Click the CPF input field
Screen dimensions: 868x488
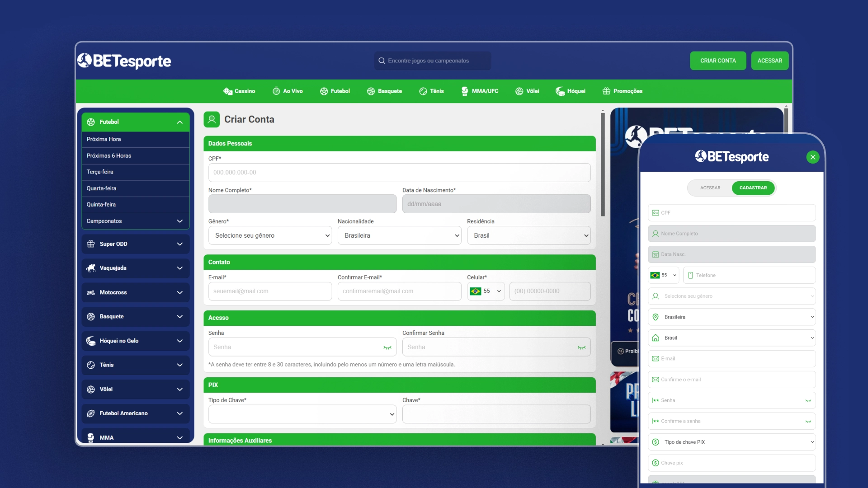pos(399,173)
